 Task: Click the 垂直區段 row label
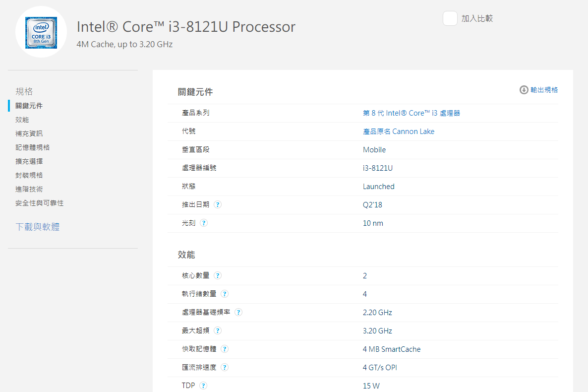pos(196,149)
